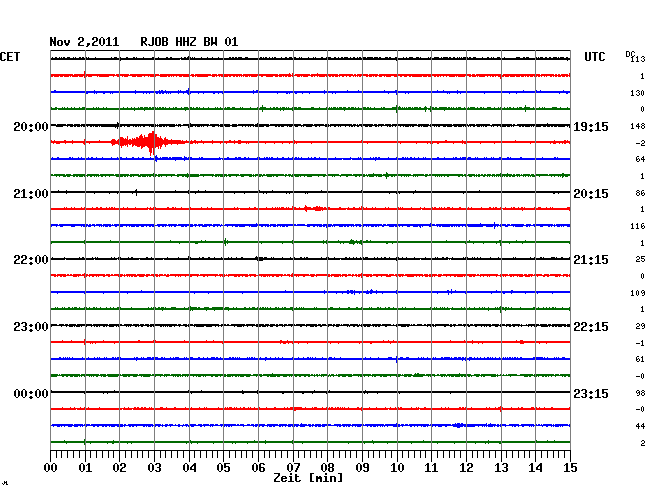Click the 02 minute axis label
The height and width of the screenshot is (494, 650).
(119, 468)
